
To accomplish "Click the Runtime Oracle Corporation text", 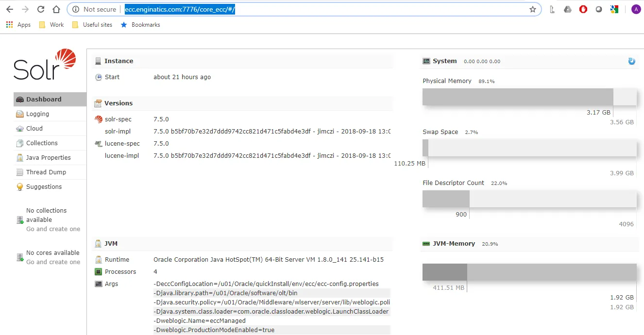I will (x=269, y=259).
